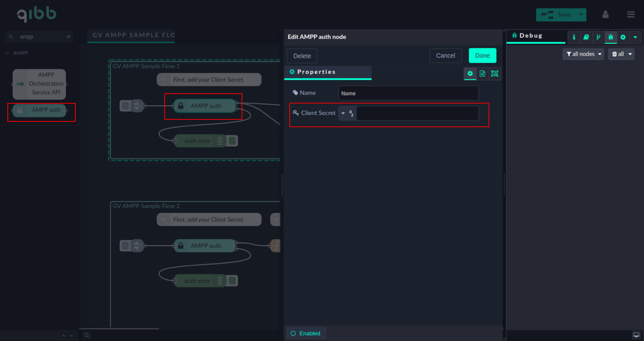Open the help book sidebar icon
Screen dimensions: 644x341
[x=586, y=37]
